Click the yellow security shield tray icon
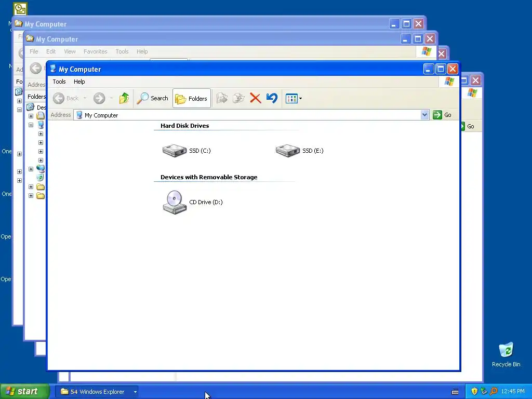 coord(474,392)
